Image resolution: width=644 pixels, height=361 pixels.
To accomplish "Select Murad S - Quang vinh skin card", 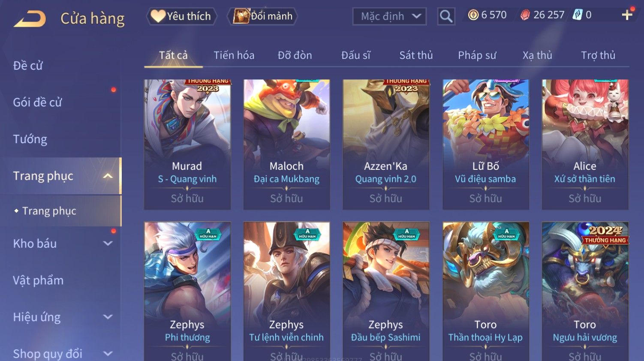I will (x=187, y=144).
